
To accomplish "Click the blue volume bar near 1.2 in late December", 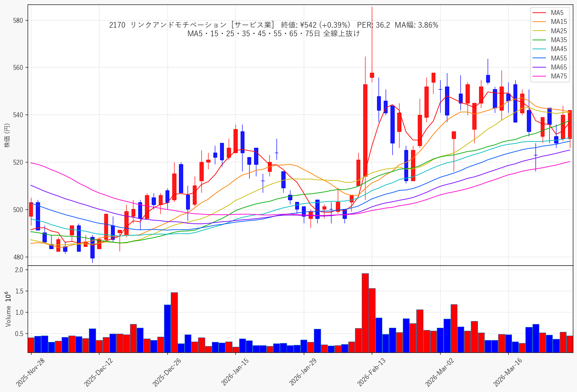I will [167, 329].
